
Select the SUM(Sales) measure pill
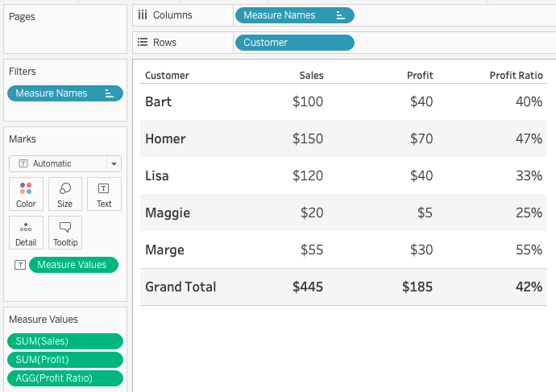(64, 341)
